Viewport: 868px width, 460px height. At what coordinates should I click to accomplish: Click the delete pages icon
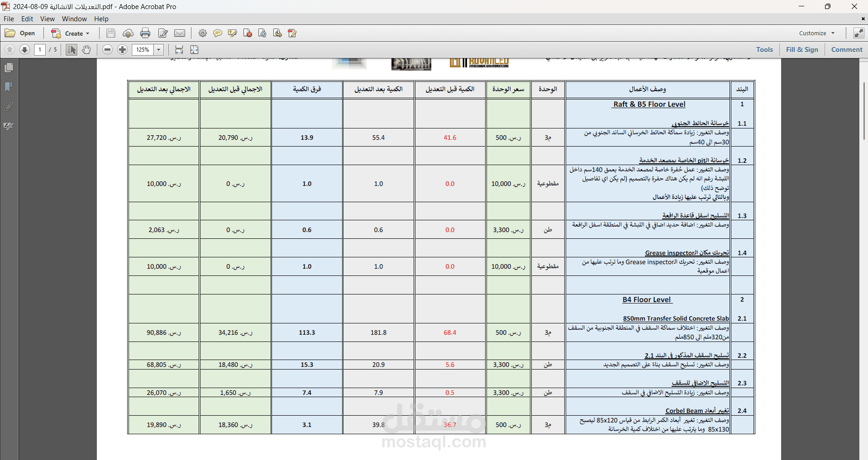(x=248, y=33)
